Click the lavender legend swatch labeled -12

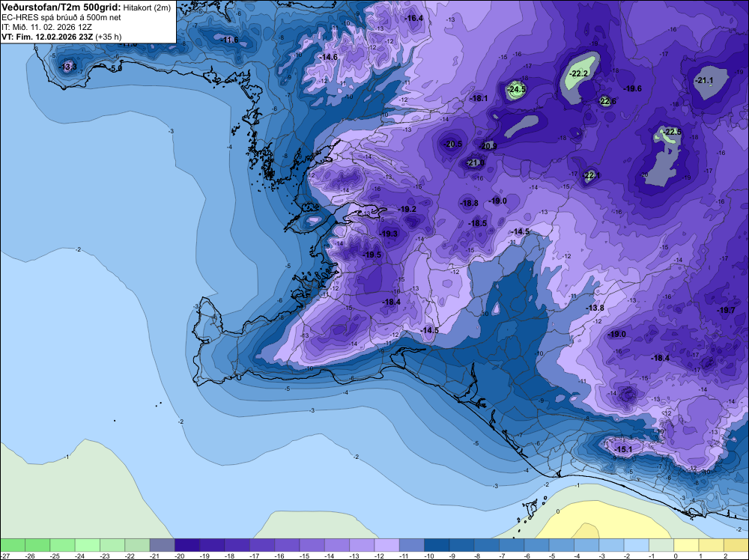coord(386,545)
